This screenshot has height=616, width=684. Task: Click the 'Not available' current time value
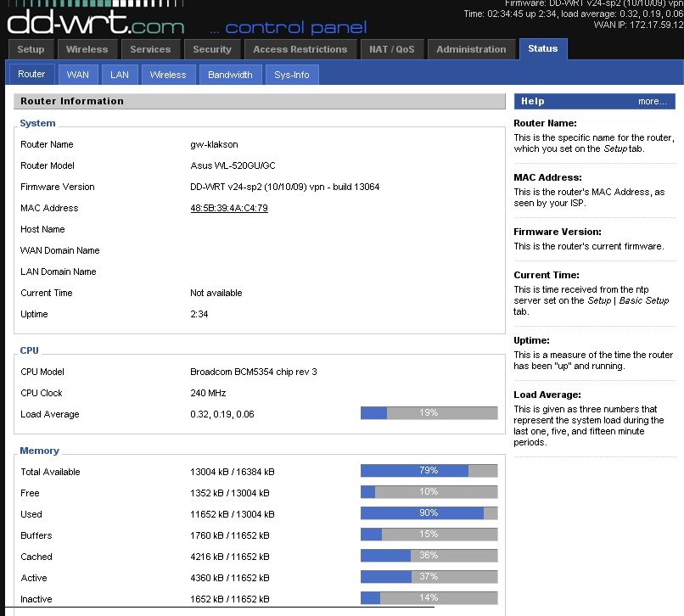tap(216, 293)
